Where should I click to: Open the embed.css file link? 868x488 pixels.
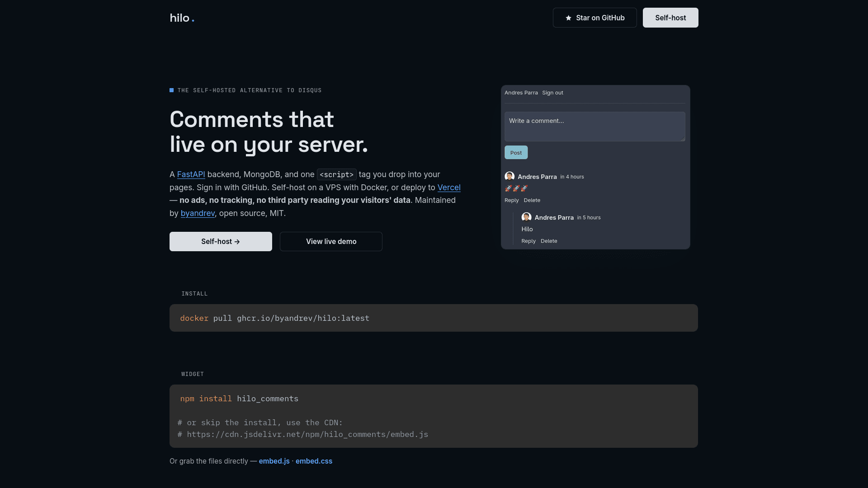pyautogui.click(x=314, y=461)
